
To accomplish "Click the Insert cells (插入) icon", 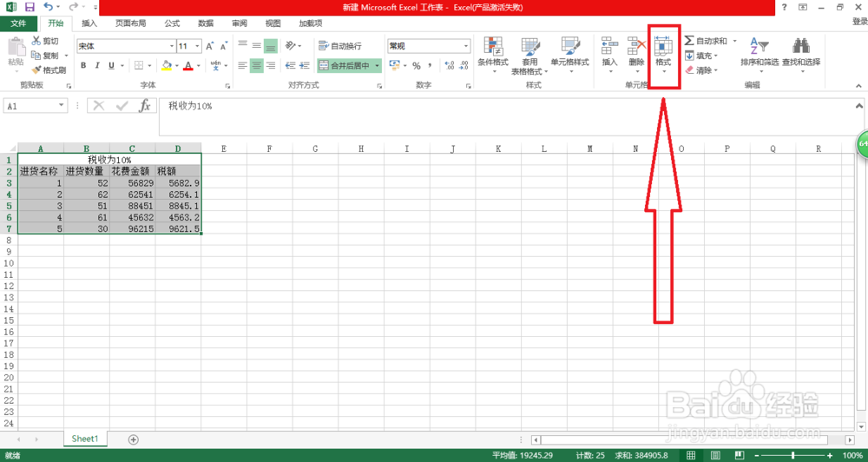I will [x=609, y=46].
